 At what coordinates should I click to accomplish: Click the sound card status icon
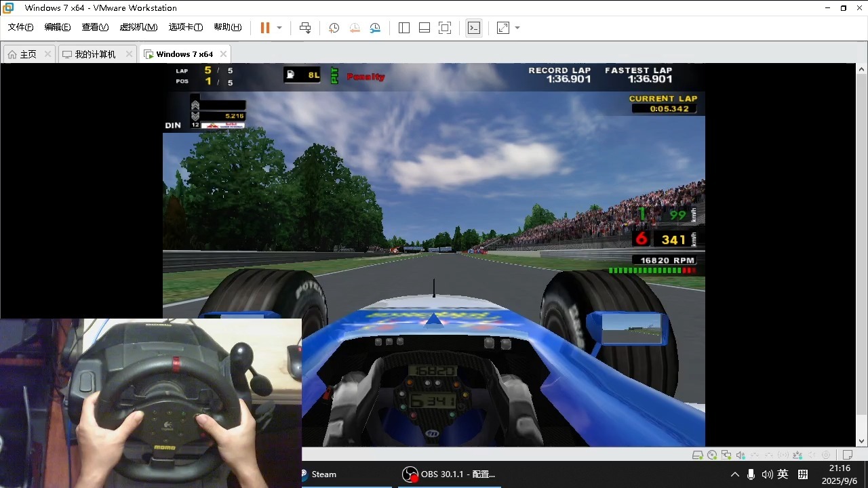coord(741,455)
